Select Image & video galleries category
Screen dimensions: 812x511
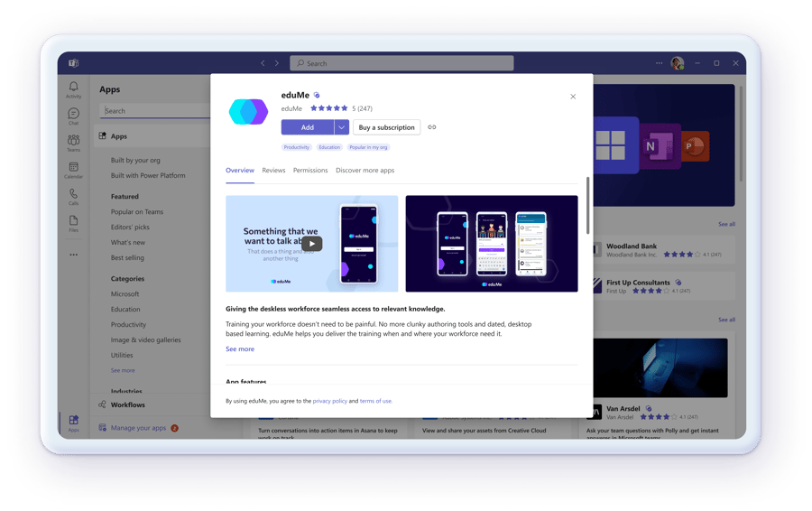pos(145,339)
